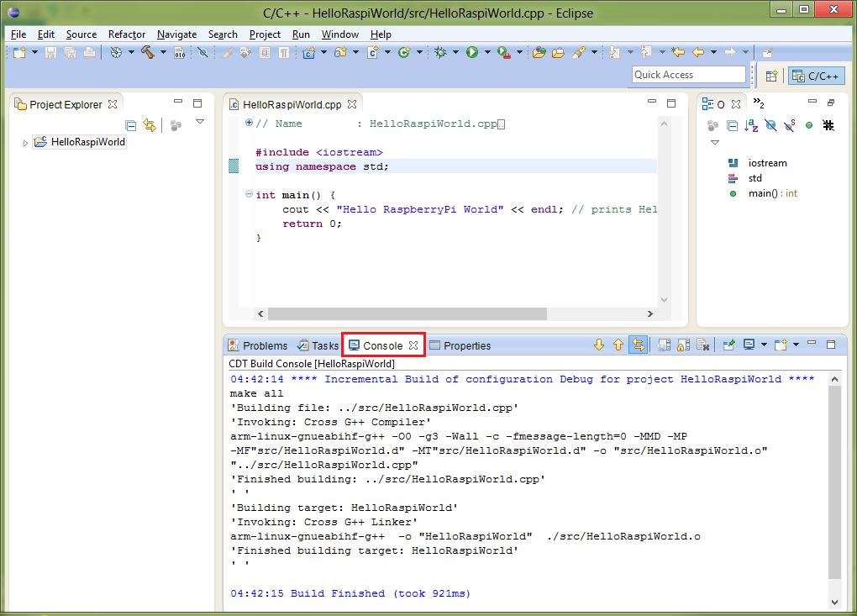Click the editor horizontal scrollbar

(407, 313)
